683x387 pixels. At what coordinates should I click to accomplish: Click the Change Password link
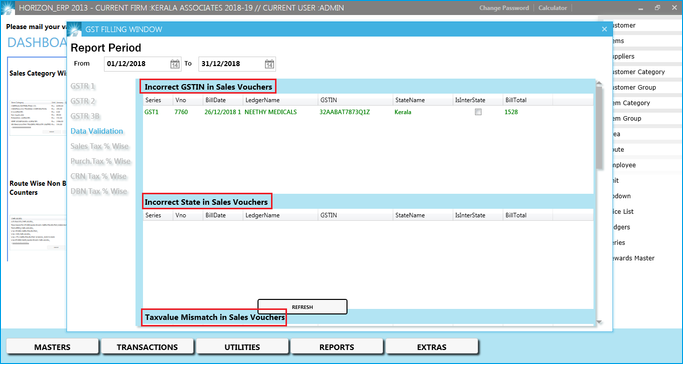(x=504, y=8)
